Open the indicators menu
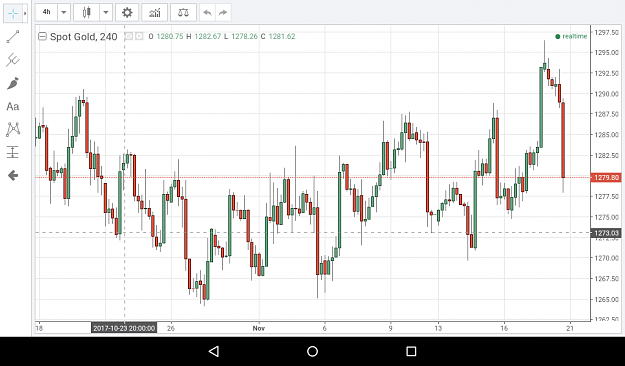The width and height of the screenshot is (625, 366). [155, 12]
